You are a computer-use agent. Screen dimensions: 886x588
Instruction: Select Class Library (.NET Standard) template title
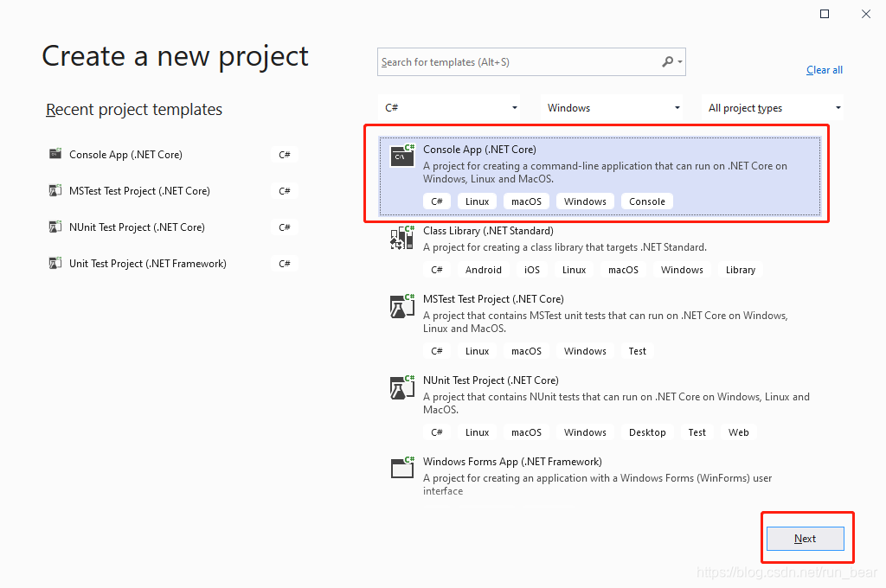coord(488,231)
